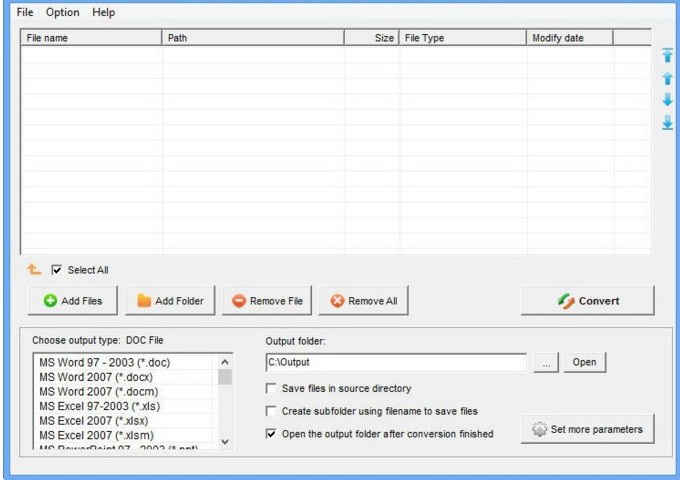Start conversion with the Convert button
The width and height of the screenshot is (680, 480).
point(588,300)
